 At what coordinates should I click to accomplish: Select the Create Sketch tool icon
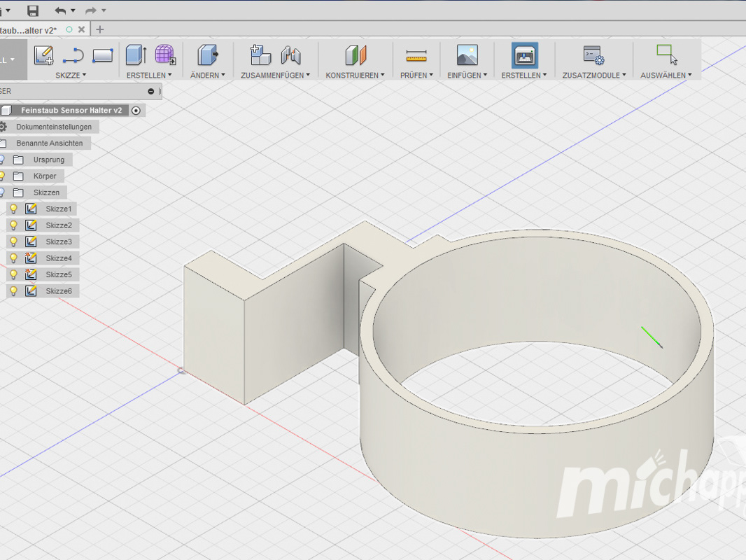[44, 55]
